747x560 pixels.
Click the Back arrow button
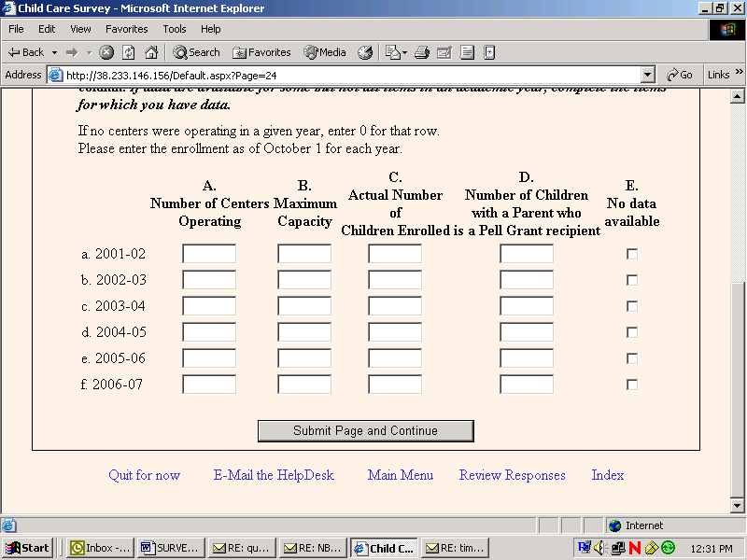coord(26,52)
